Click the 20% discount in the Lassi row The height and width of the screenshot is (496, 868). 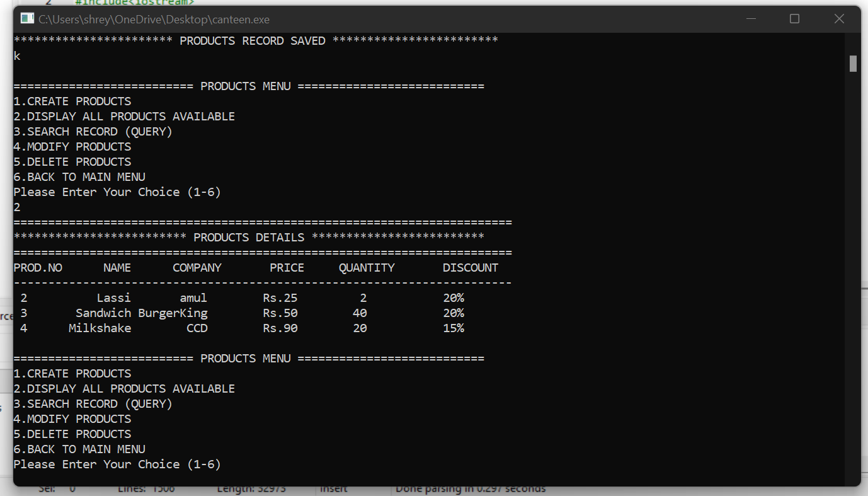pos(454,298)
